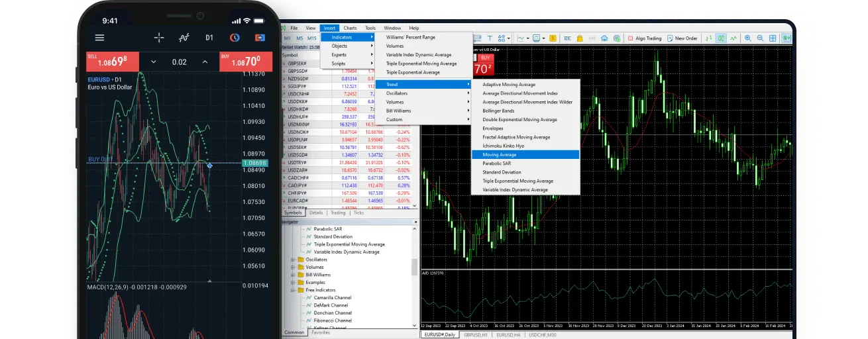This screenshot has width=868, height=339.
Task: Expand the Bill Williams folder in Navigator
Action: (x=293, y=275)
